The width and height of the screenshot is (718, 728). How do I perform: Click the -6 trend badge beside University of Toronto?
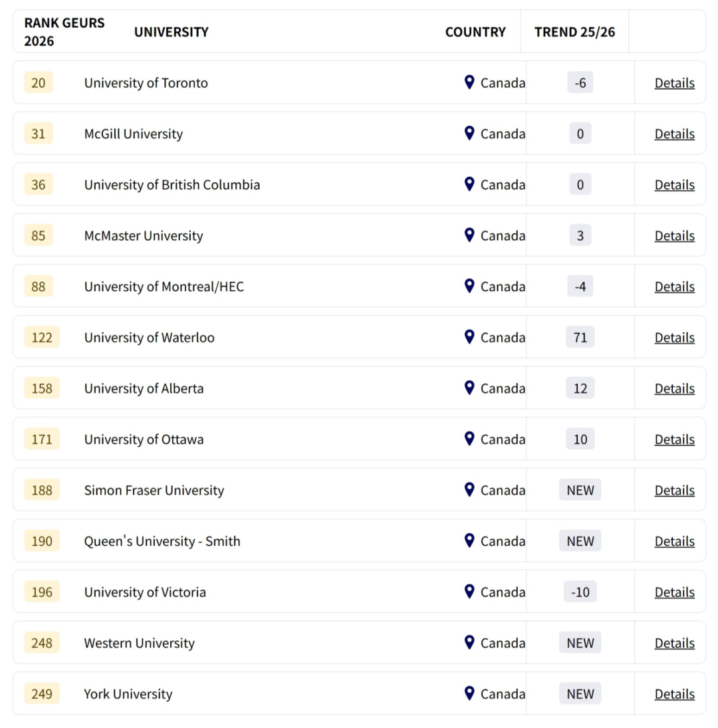[580, 82]
